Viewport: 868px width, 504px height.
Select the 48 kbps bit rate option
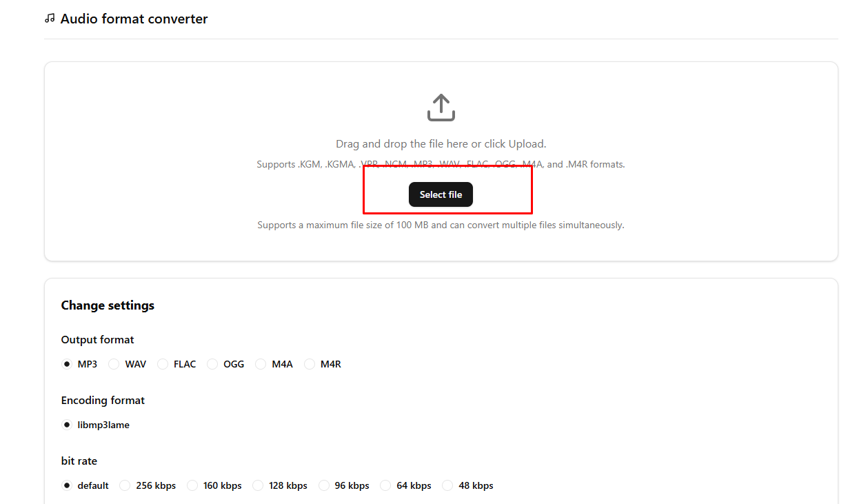[447, 485]
